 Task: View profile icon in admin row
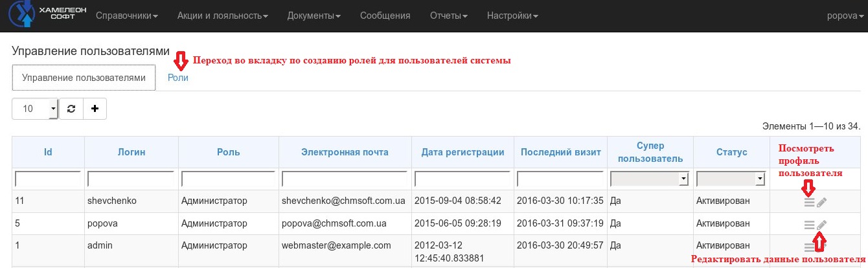[809, 247]
